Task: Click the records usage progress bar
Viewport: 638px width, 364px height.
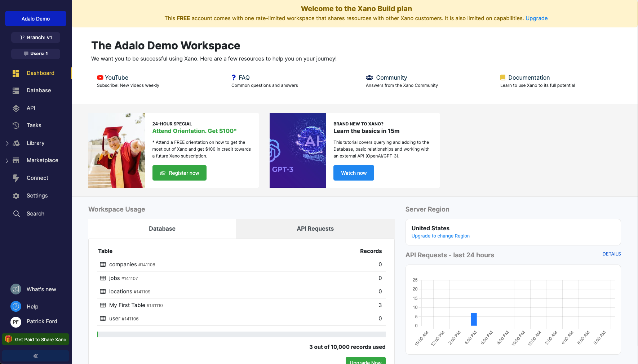Action: (241, 334)
